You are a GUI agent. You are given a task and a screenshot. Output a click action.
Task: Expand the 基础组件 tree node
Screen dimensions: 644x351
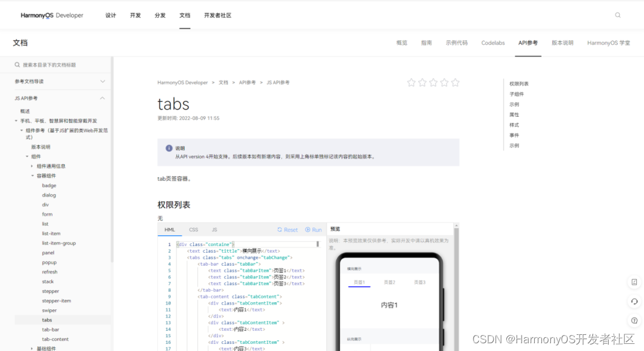tap(32, 348)
